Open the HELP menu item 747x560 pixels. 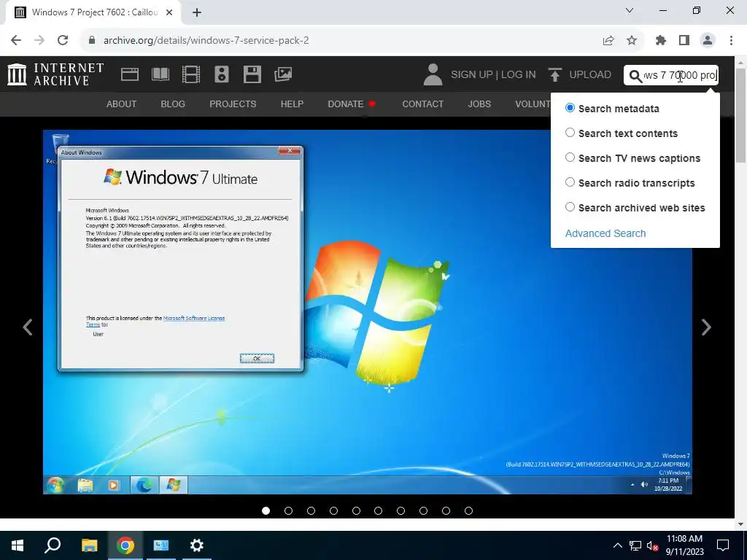292,104
